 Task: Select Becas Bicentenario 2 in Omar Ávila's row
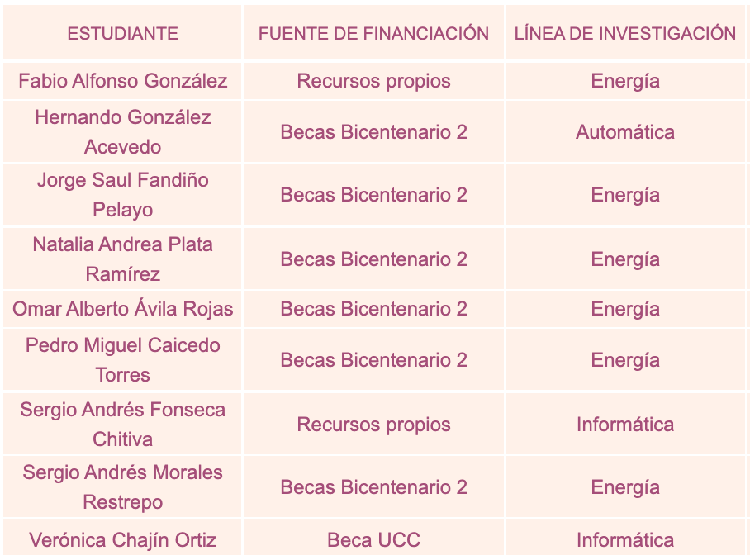(373, 309)
